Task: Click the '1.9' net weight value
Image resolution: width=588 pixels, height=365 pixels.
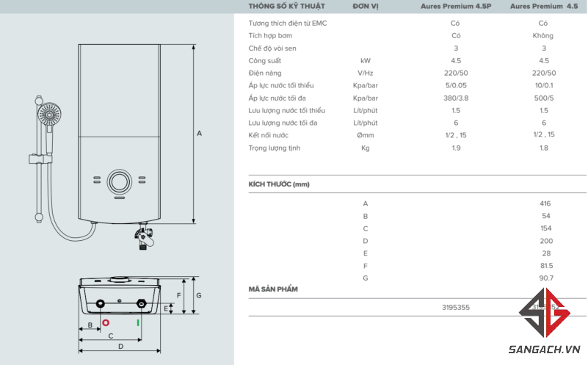Action: point(456,148)
